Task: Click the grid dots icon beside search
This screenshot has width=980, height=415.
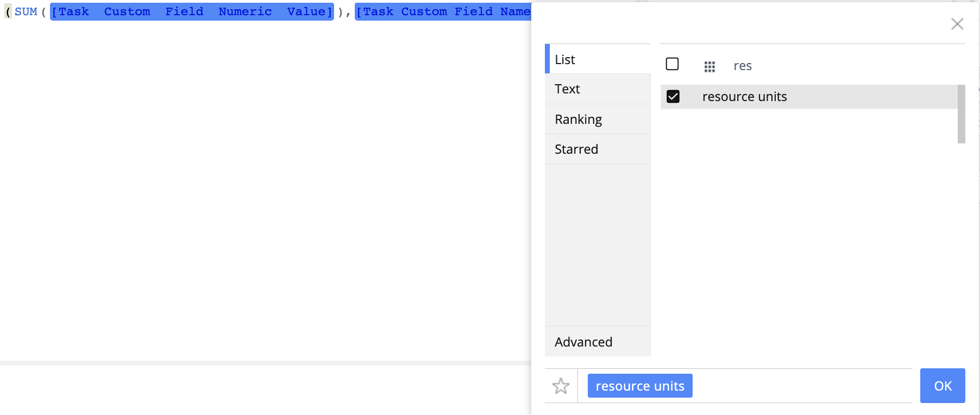Action: coord(709,66)
